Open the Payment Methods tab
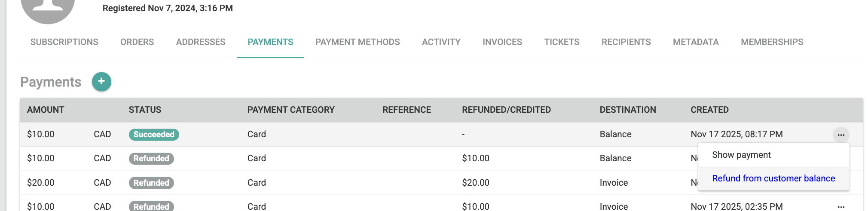This screenshot has height=211, width=868. pyautogui.click(x=357, y=42)
